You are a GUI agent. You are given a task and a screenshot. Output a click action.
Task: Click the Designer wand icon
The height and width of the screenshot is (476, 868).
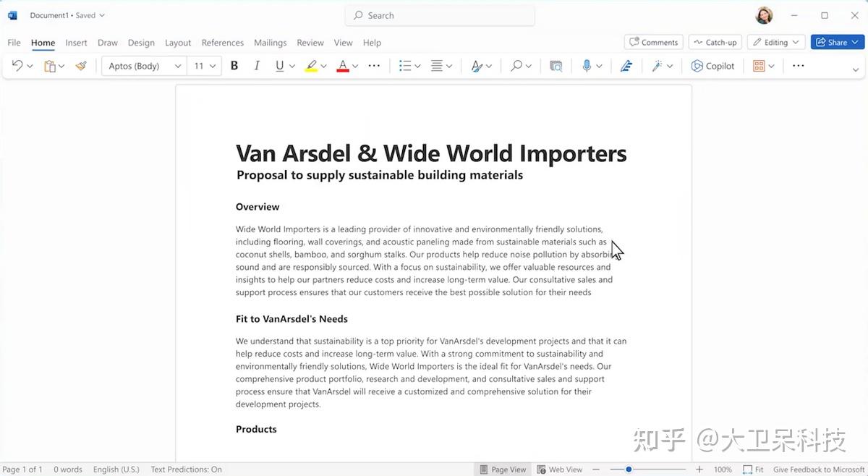(x=657, y=66)
